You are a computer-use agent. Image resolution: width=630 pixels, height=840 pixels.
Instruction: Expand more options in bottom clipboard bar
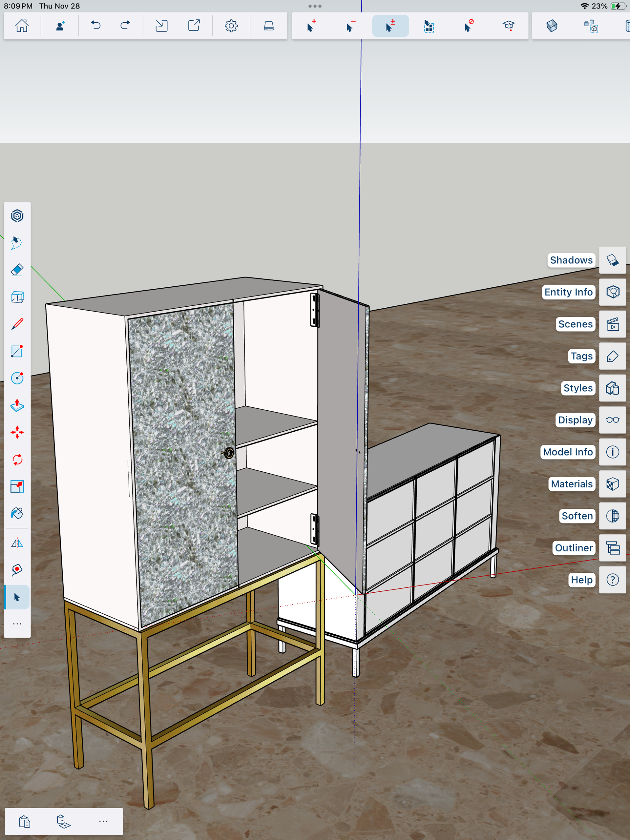[x=103, y=821]
